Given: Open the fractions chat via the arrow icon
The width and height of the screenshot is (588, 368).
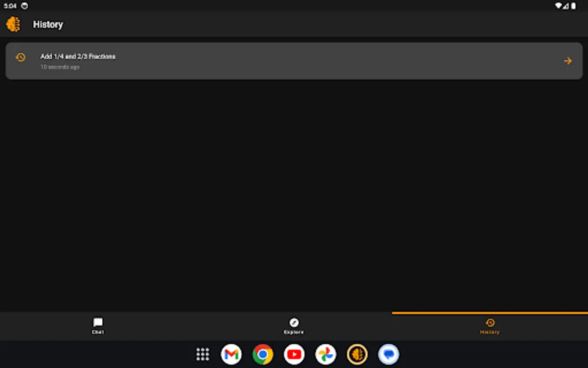Looking at the screenshot, I should pos(568,61).
